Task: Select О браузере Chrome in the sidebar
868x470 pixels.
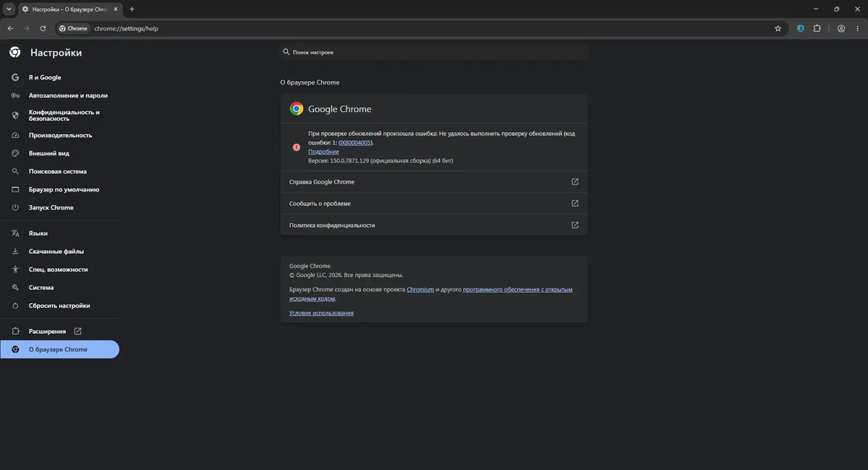Action: pyautogui.click(x=59, y=349)
